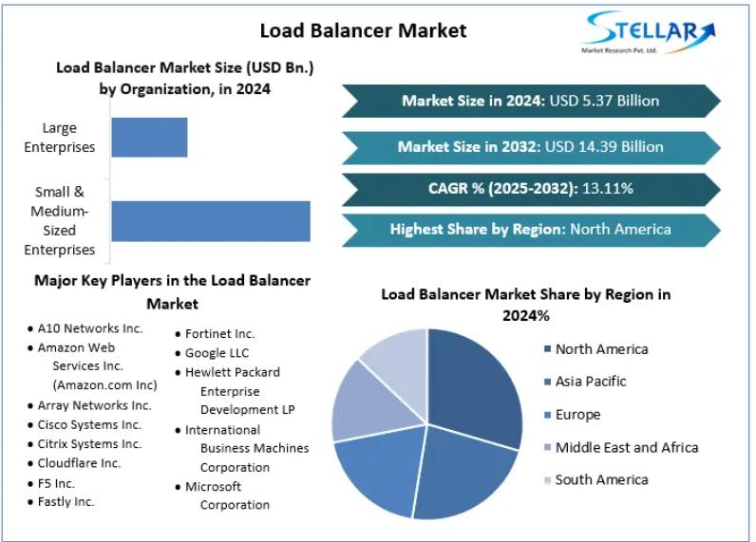This screenshot has width=756, height=542.
Task: Click the Highest Share by Region banner
Action: click(531, 230)
